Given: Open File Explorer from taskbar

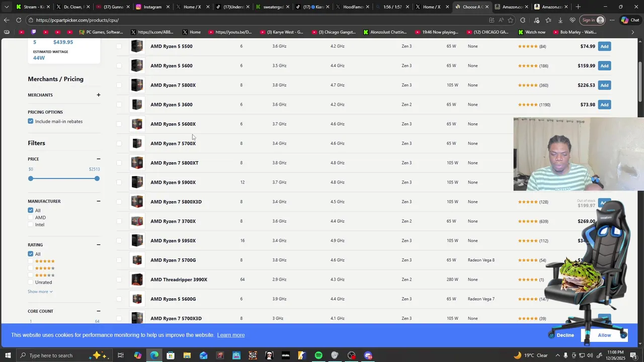Looking at the screenshot, I should [187, 355].
